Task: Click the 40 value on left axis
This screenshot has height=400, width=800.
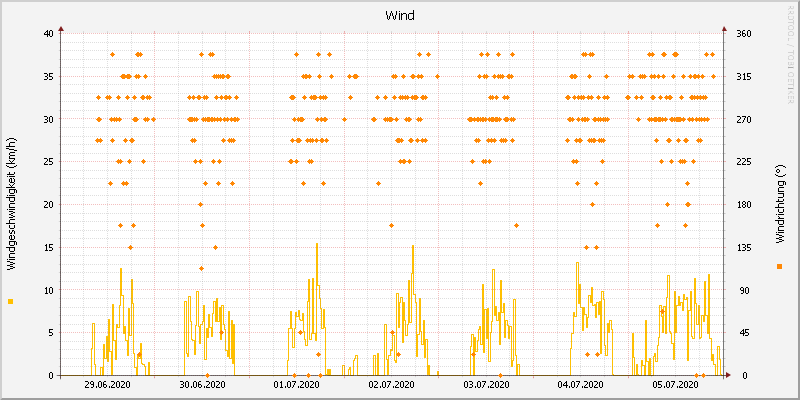Action: point(48,34)
